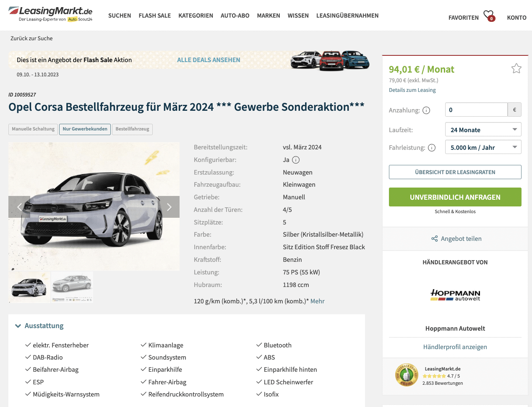Save offer with star icon
Viewport: 532px width, 407px height.
click(x=516, y=68)
